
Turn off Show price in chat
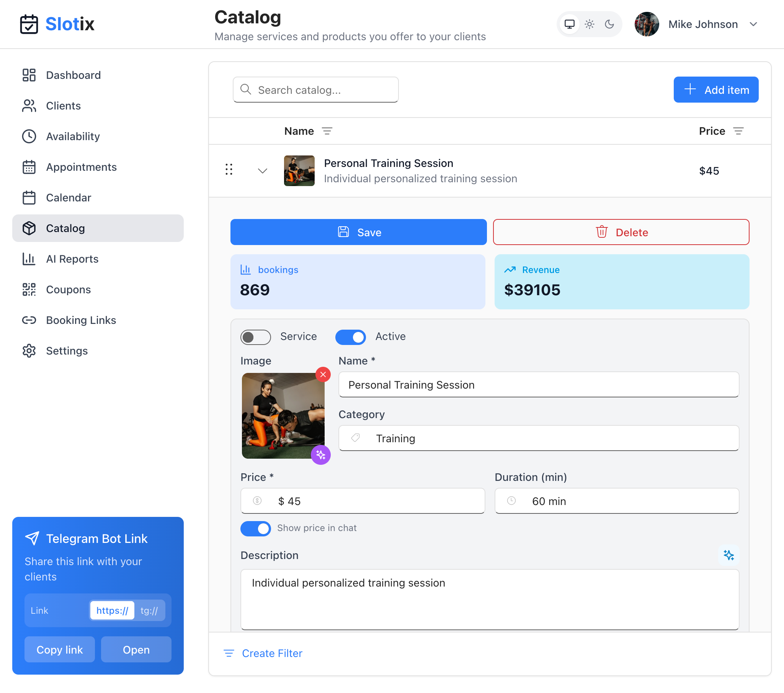pyautogui.click(x=255, y=528)
